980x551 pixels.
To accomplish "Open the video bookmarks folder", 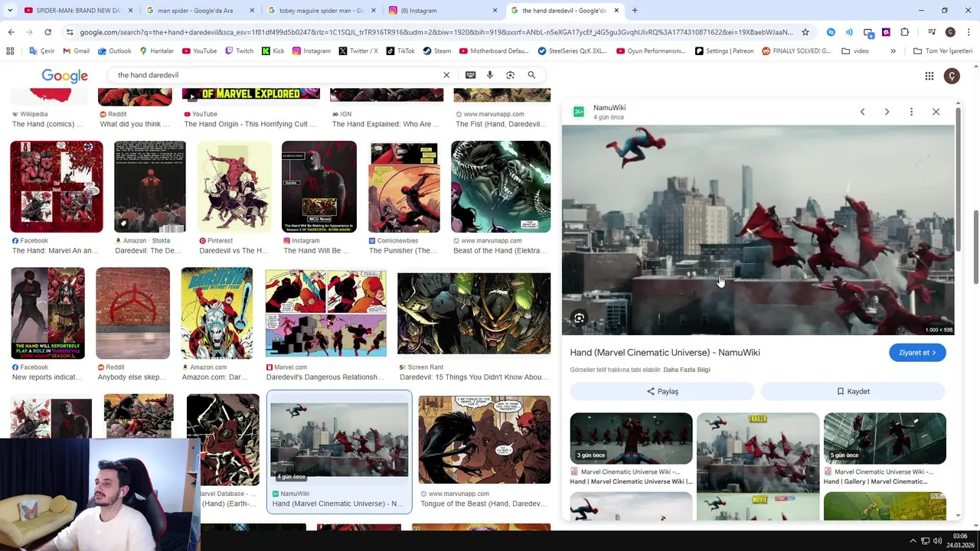I will pyautogui.click(x=855, y=51).
